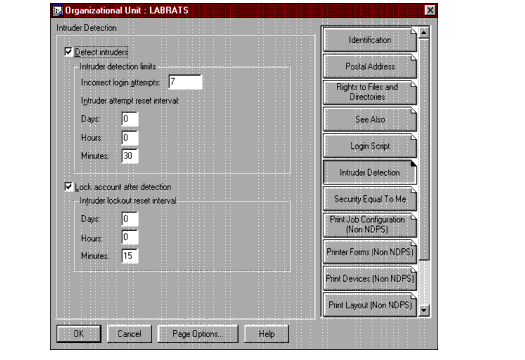Select the Intruder Detection page button
This screenshot has height=360, width=525.
coord(370,172)
